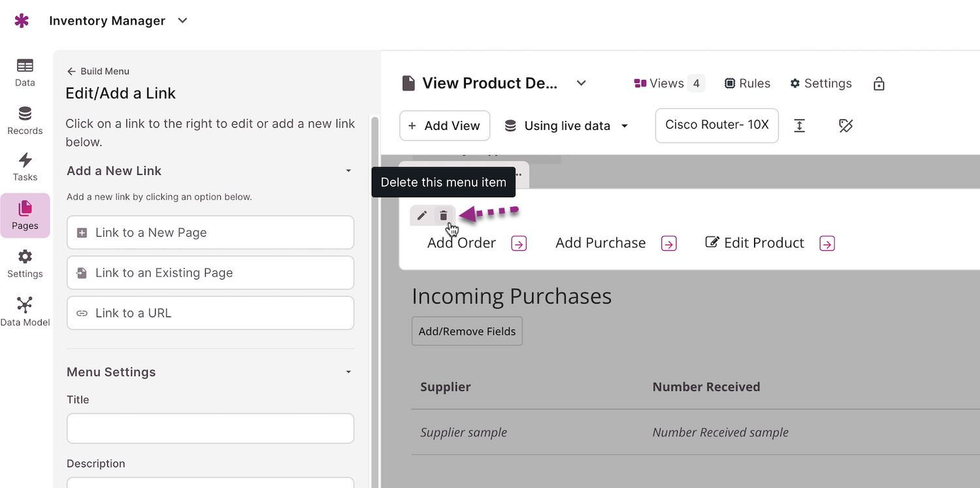Click the trash icon to delete menu item

pos(444,216)
